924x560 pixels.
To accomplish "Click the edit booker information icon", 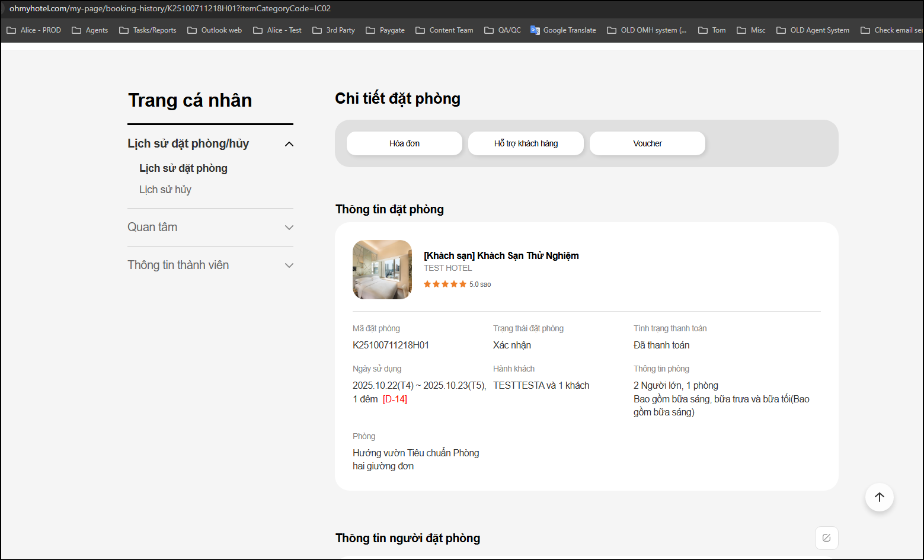I will click(x=826, y=538).
